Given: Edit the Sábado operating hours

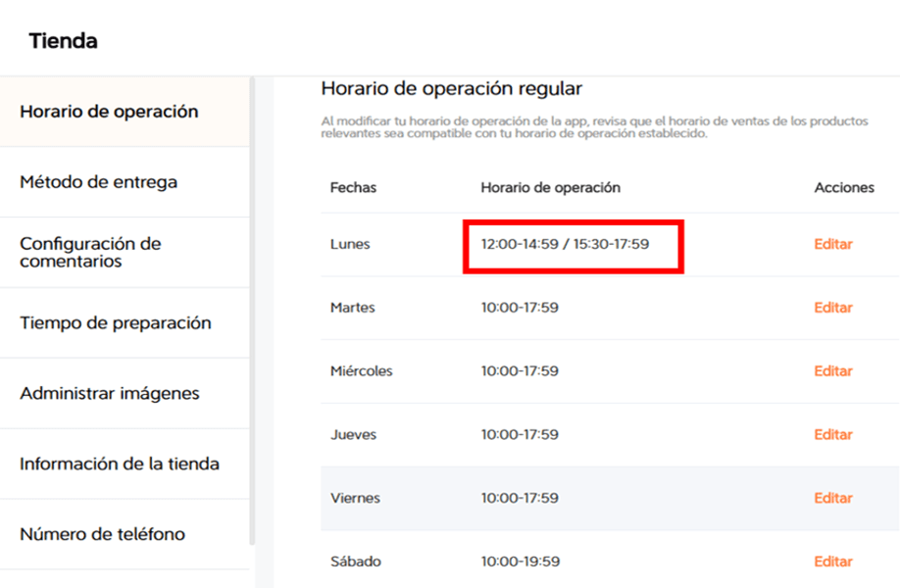Looking at the screenshot, I should (x=832, y=561).
